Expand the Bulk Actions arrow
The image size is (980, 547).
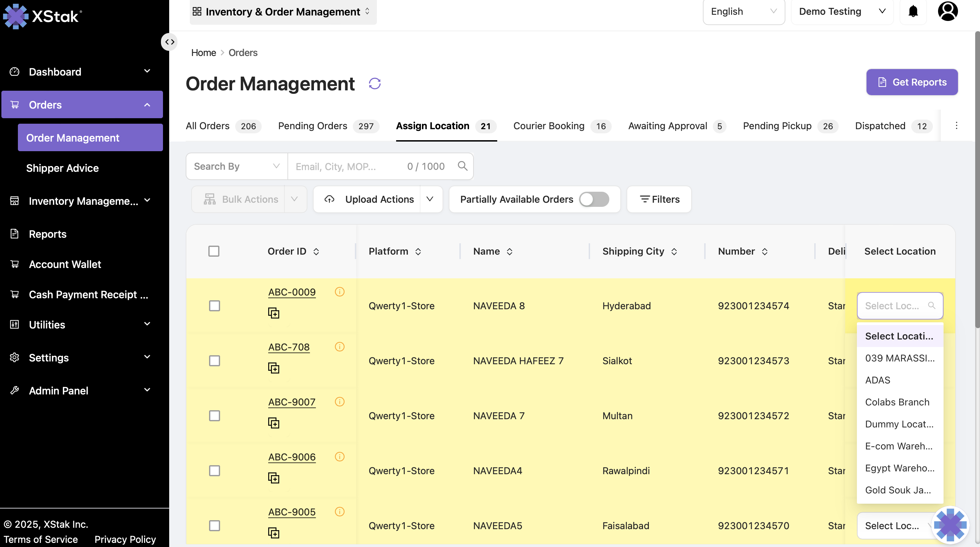[294, 199]
